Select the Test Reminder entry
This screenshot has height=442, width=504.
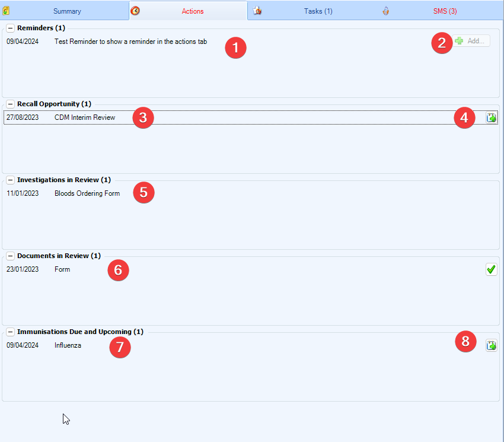pyautogui.click(x=130, y=42)
